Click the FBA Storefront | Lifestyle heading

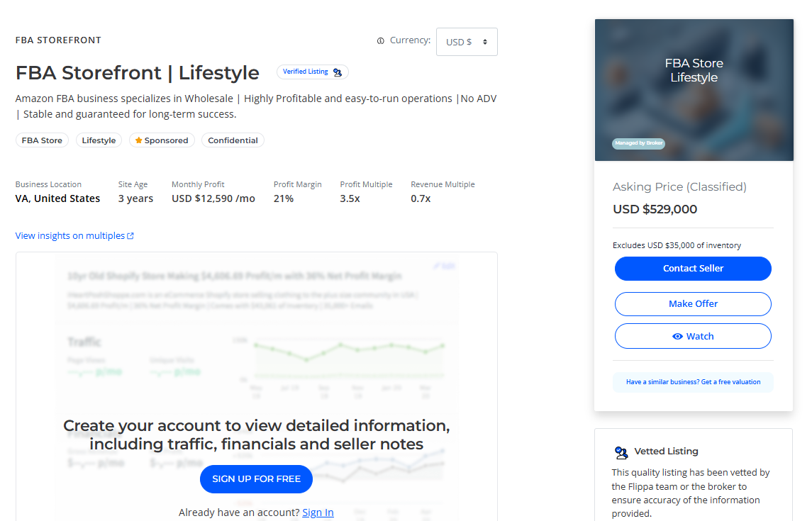138,73
